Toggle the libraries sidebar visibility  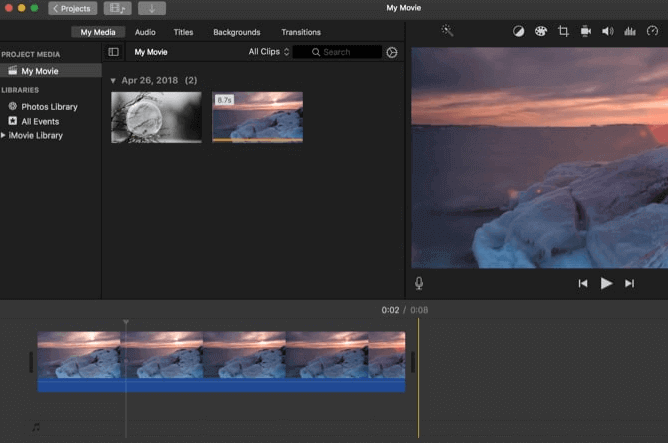coord(113,52)
